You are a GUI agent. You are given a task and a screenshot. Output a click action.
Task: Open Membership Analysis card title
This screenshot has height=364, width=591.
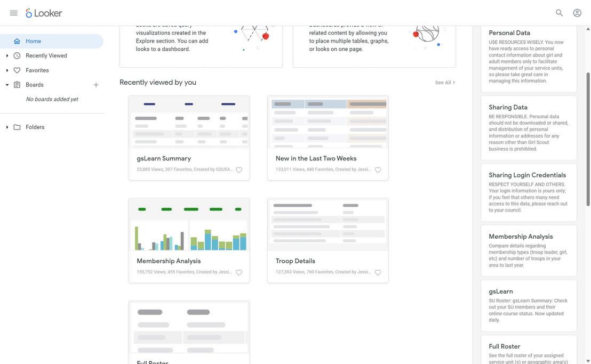[x=169, y=261]
